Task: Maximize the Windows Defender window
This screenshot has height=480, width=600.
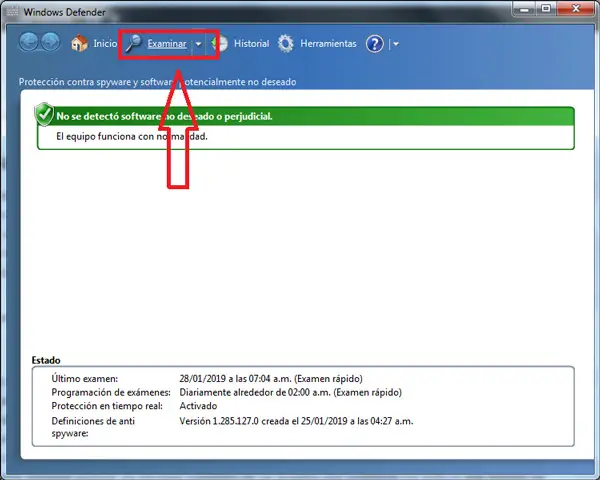Action: (x=546, y=8)
